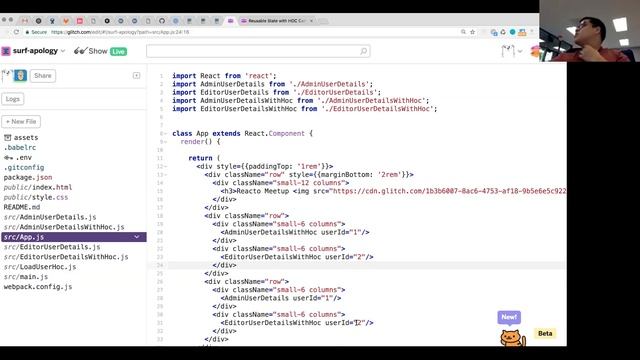Click browser reload page icon
Viewport: 640px width, 360px height.
pos(16,32)
